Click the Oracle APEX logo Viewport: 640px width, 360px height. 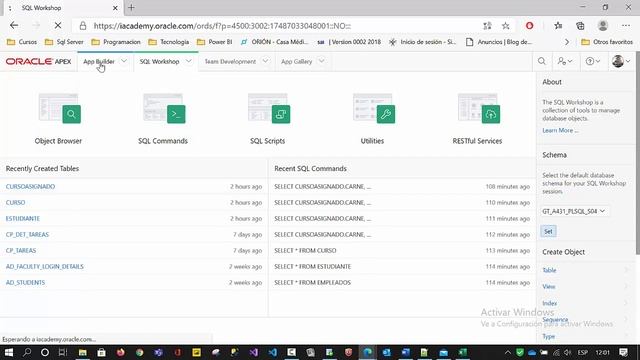point(38,61)
